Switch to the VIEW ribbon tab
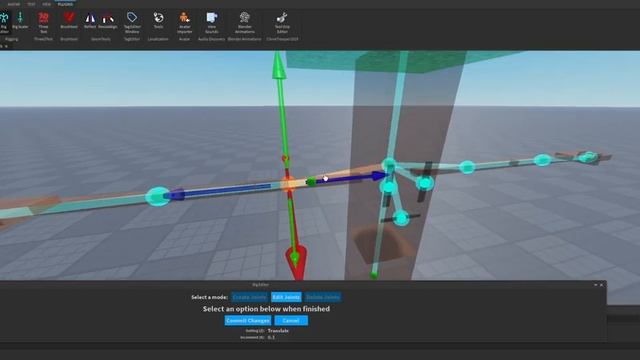640x360 pixels. (47, 4)
